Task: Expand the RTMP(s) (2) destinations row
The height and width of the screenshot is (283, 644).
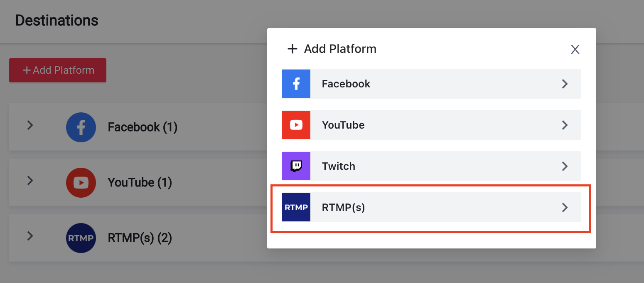Action: tap(30, 236)
